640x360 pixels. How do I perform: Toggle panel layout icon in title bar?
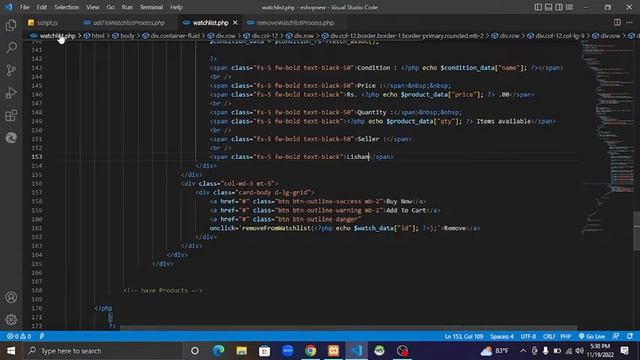tap(549, 7)
